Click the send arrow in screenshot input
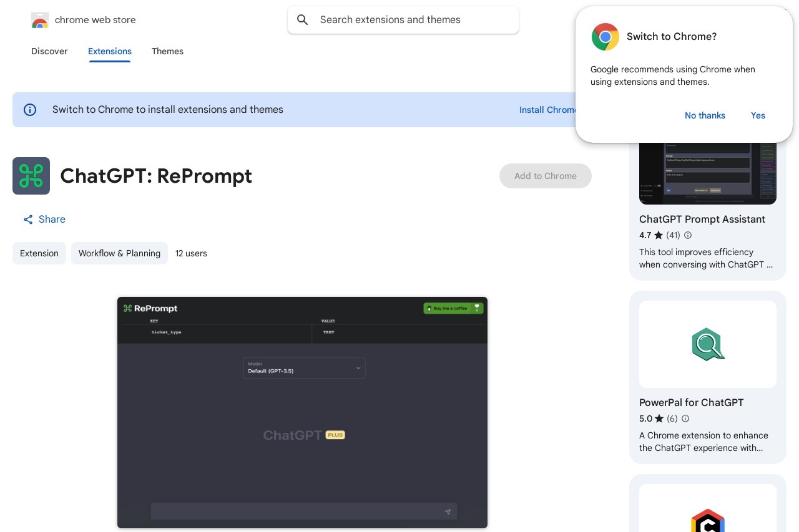 [x=448, y=512]
